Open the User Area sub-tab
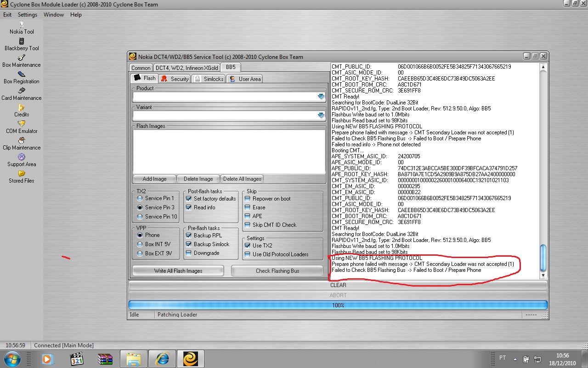 click(x=244, y=79)
